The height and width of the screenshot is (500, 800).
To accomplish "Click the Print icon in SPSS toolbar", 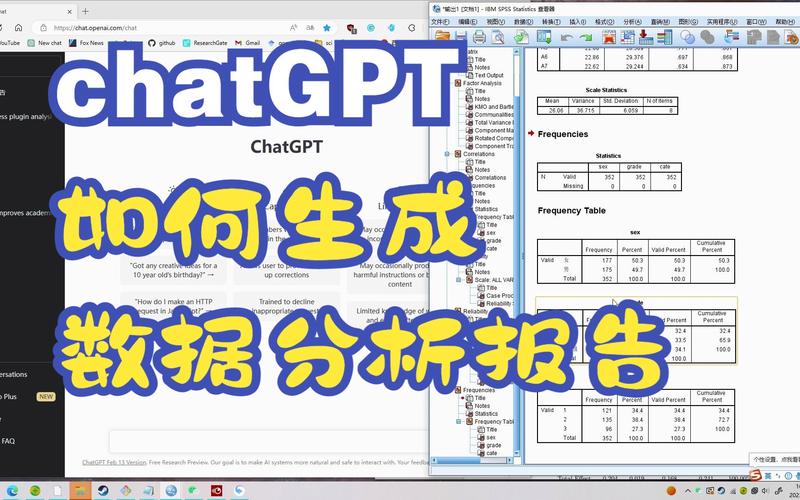I will pyautogui.click(x=479, y=37).
